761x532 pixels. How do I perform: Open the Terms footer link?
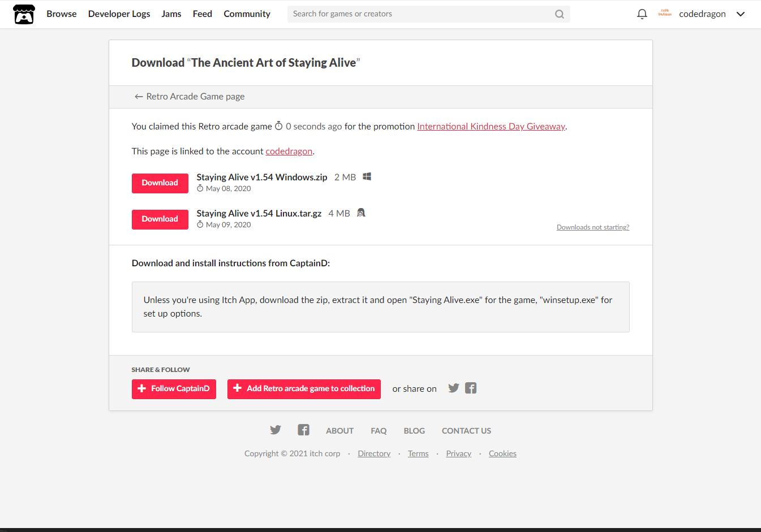(418, 453)
